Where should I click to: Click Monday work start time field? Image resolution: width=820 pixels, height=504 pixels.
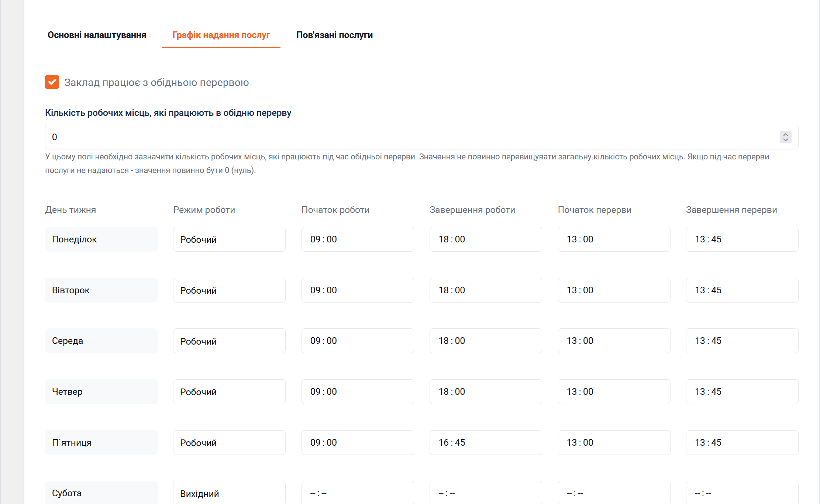(357, 239)
